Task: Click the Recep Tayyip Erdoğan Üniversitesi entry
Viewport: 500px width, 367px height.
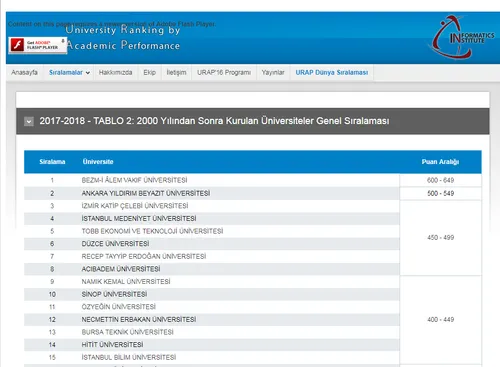Action: click(x=144, y=256)
